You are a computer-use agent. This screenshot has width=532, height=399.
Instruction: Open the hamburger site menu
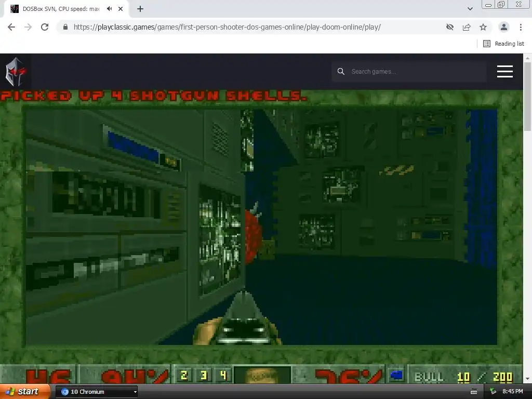click(x=505, y=72)
